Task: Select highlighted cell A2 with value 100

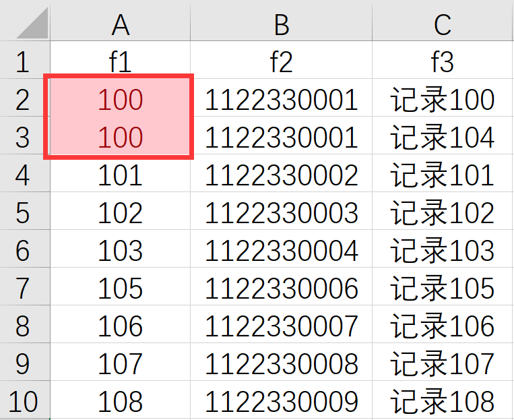Action: click(120, 100)
